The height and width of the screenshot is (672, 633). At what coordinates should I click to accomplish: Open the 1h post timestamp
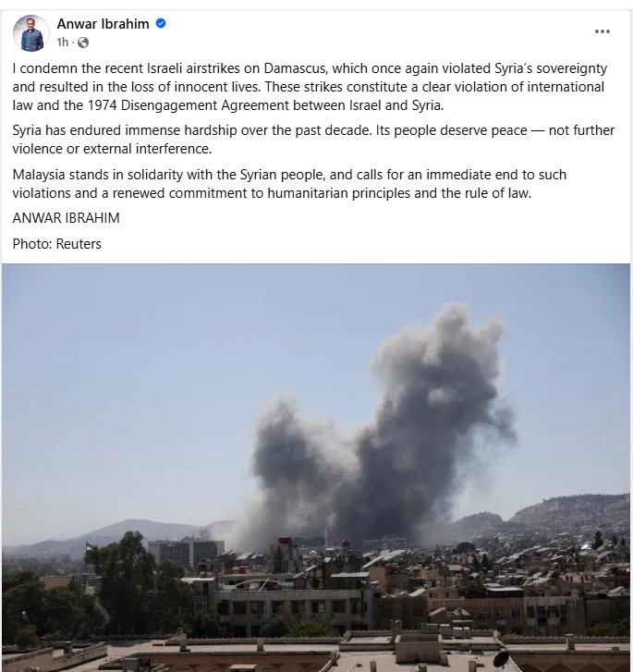pos(63,42)
